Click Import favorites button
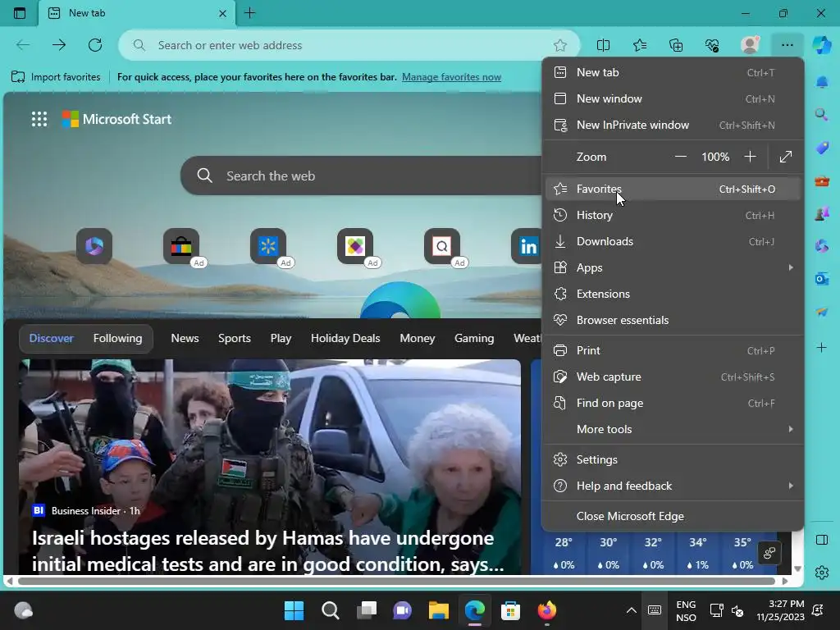840x630 pixels. coord(56,77)
